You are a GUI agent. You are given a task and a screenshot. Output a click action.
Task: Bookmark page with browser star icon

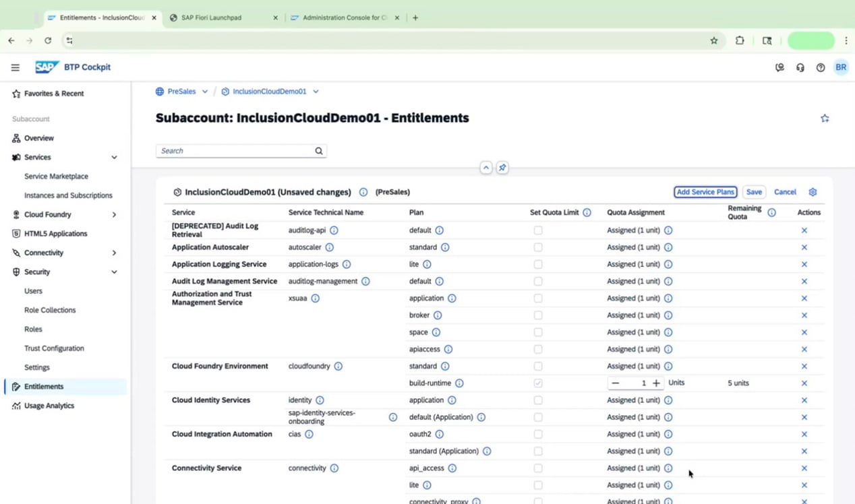tap(714, 40)
